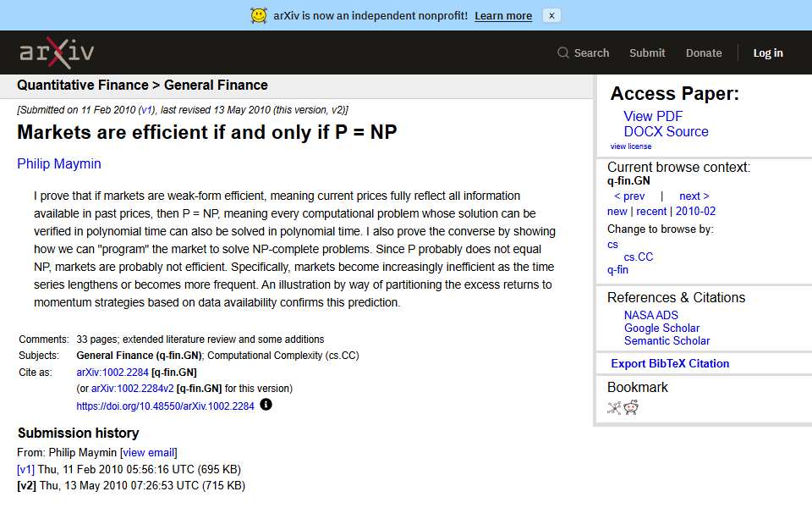Open the Submit page
This screenshot has width=812, height=508.
(x=647, y=52)
